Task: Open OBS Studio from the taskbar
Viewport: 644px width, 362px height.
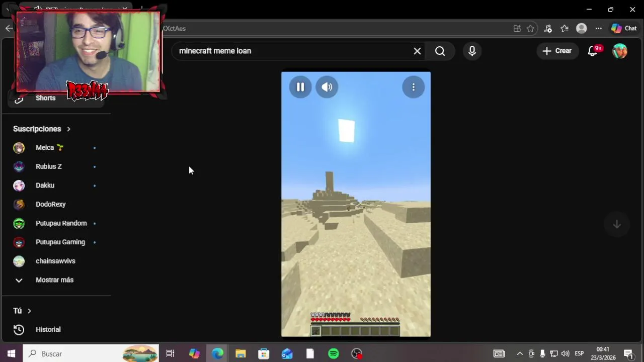Action: [357, 353]
